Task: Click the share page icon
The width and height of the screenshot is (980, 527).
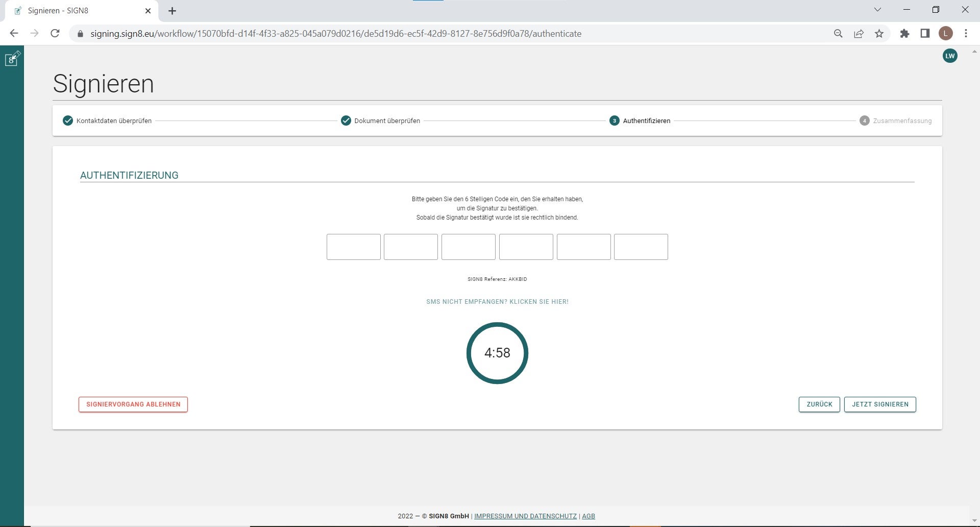Action: 859,34
